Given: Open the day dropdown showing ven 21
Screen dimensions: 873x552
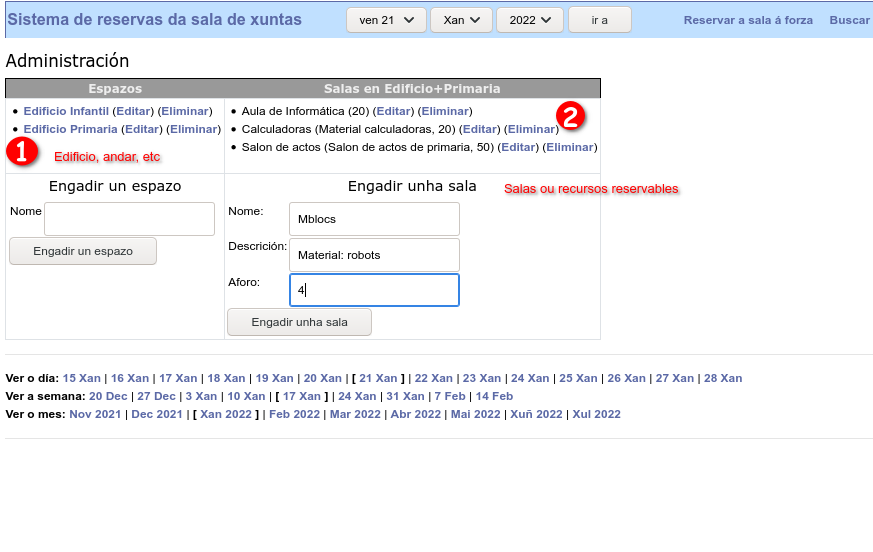Looking at the screenshot, I should [x=386, y=20].
